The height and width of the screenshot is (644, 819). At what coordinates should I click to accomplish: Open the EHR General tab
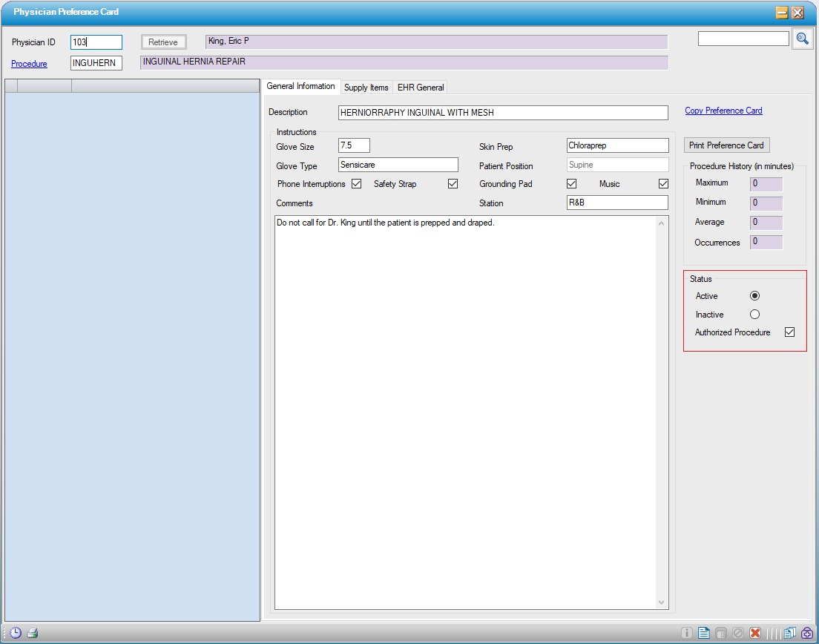pos(421,88)
